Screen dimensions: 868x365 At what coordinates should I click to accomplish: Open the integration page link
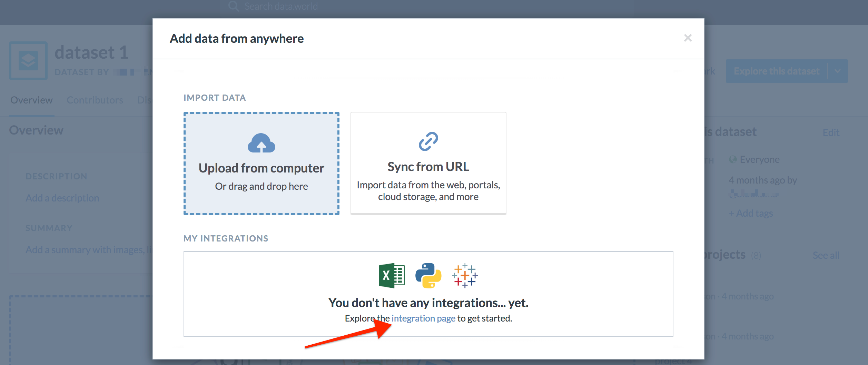(423, 318)
